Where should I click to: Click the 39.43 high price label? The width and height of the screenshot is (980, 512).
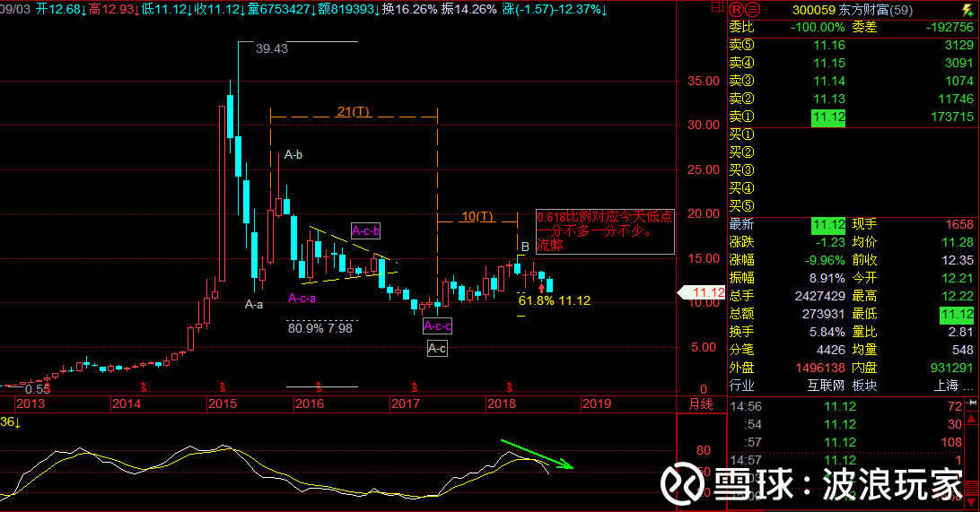(x=272, y=48)
